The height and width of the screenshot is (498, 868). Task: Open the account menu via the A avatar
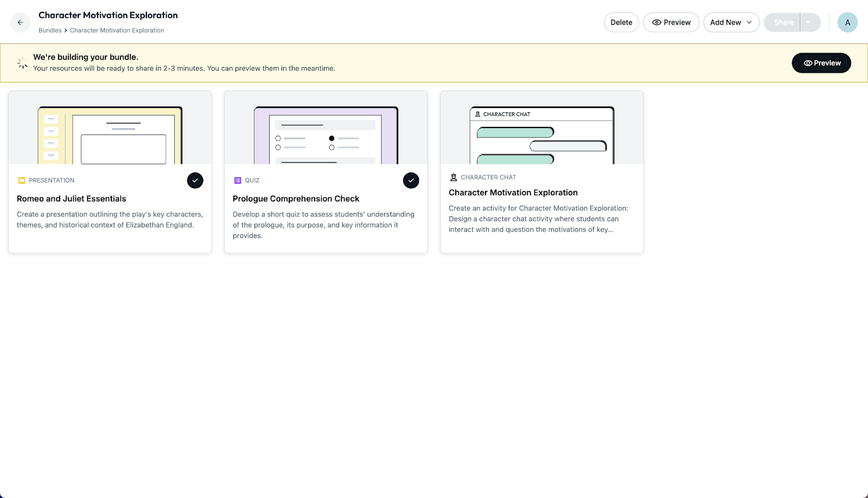tap(847, 22)
